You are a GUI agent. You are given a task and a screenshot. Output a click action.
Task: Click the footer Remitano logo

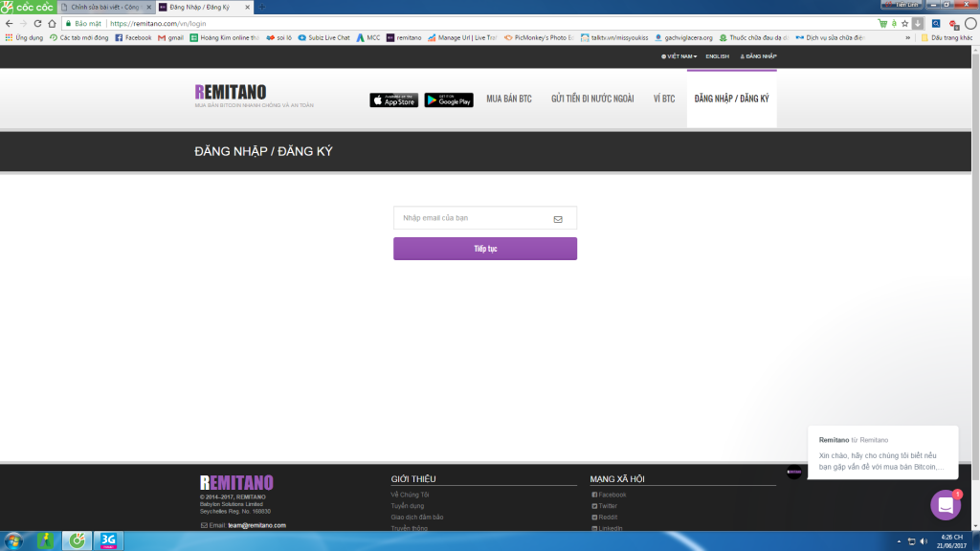[236, 482]
